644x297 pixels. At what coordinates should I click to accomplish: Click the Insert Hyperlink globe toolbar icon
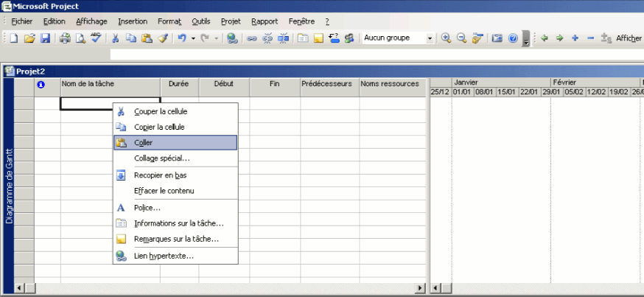pos(232,38)
